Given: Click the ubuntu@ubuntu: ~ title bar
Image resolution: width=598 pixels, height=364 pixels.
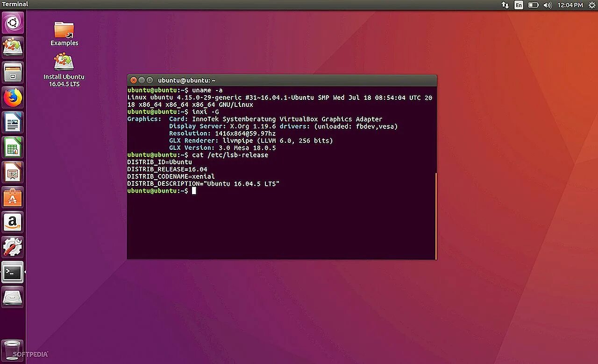Looking at the screenshot, I should [x=282, y=80].
